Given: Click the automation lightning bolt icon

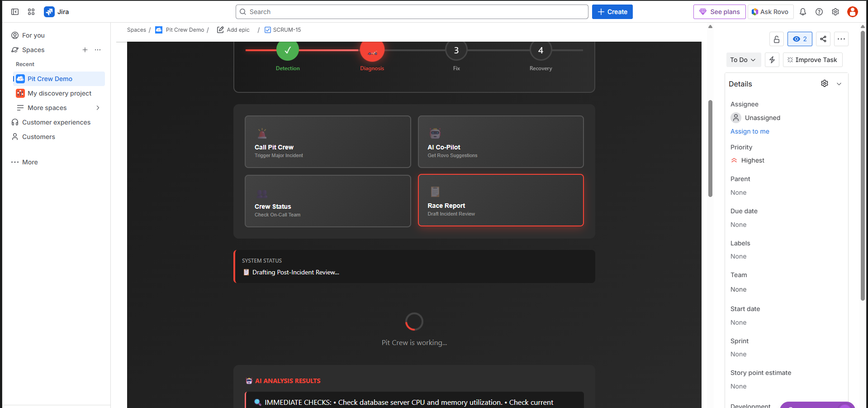Looking at the screenshot, I should tap(772, 60).
